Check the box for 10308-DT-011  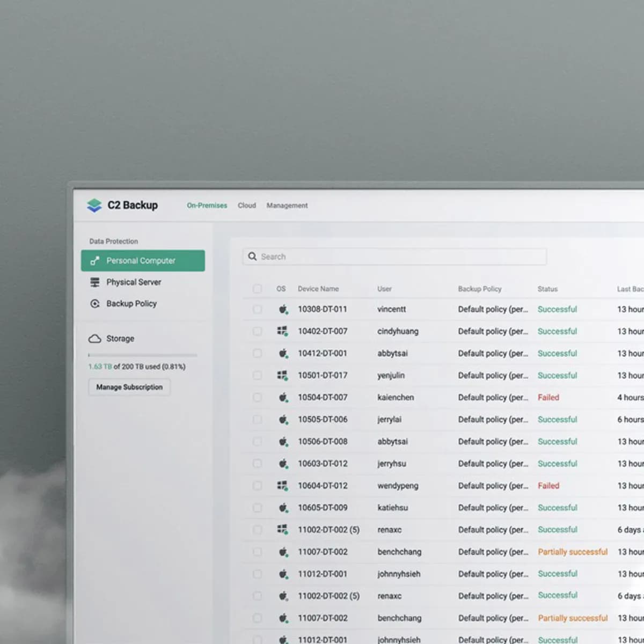[258, 309]
